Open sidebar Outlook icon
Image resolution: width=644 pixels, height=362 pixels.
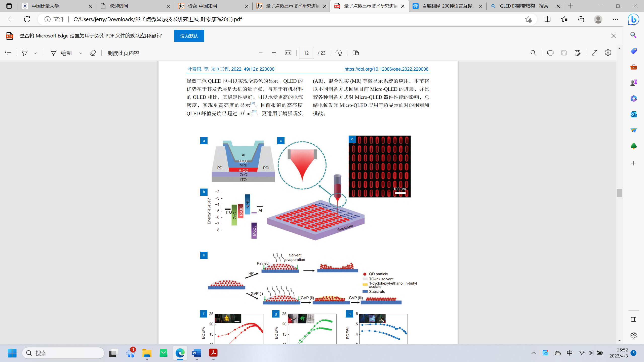pos(633,114)
